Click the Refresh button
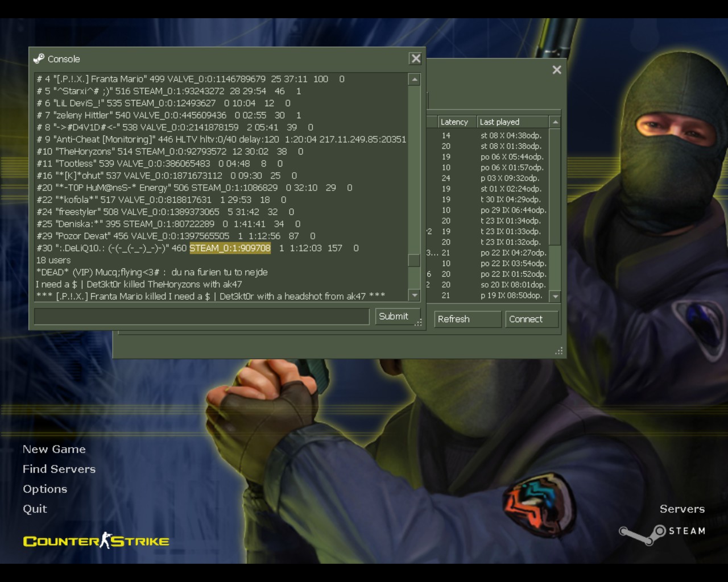728x582 pixels. (468, 319)
